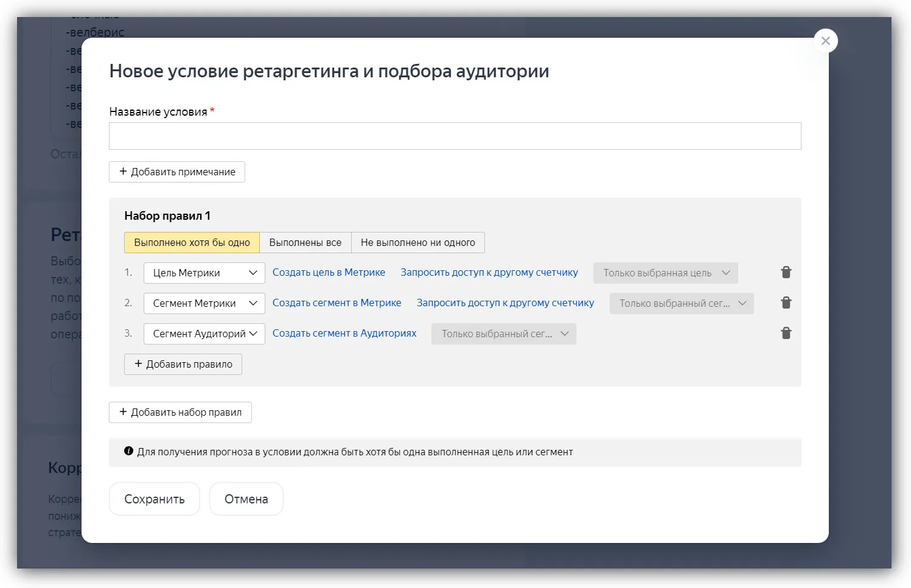911x588 pixels.
Task: Click 'Создать цель в Метрике' link
Action: point(329,272)
